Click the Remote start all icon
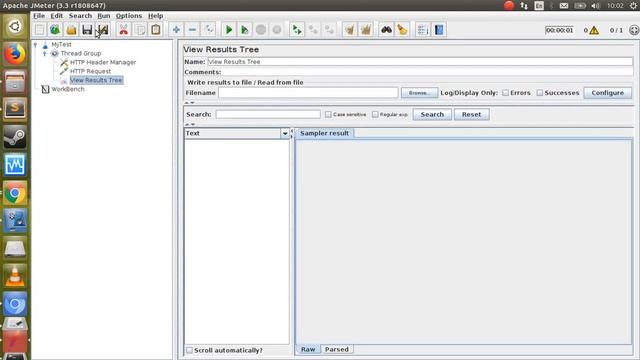 tap(297, 30)
